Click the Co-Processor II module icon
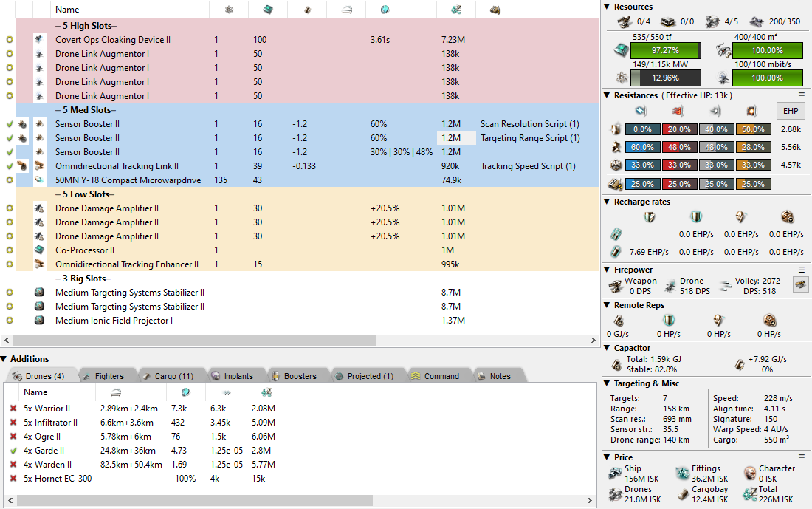 pos(40,250)
